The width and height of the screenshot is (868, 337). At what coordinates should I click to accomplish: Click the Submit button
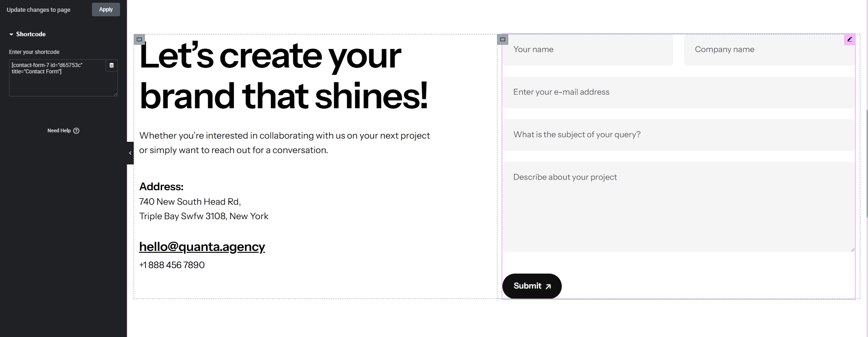click(x=532, y=286)
